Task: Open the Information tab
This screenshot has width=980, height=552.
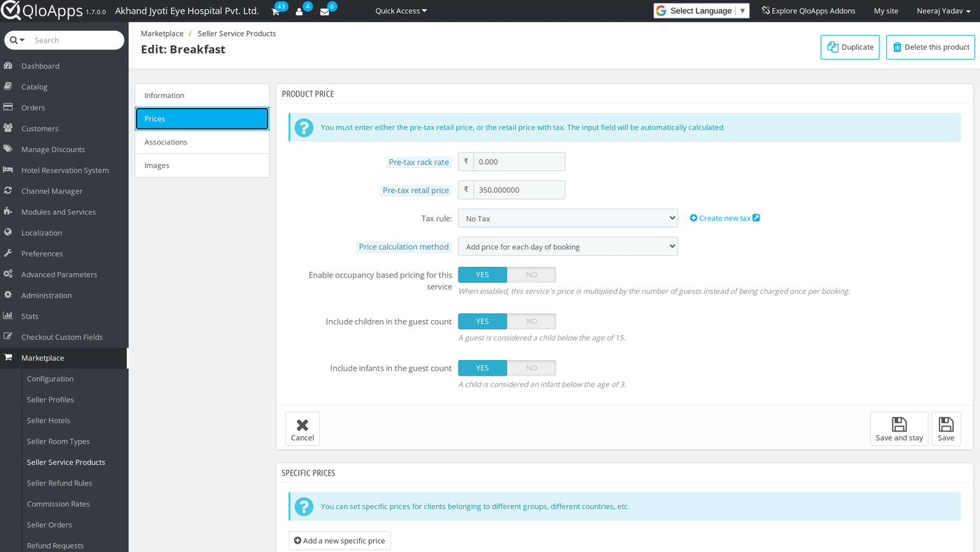Action: (x=202, y=95)
